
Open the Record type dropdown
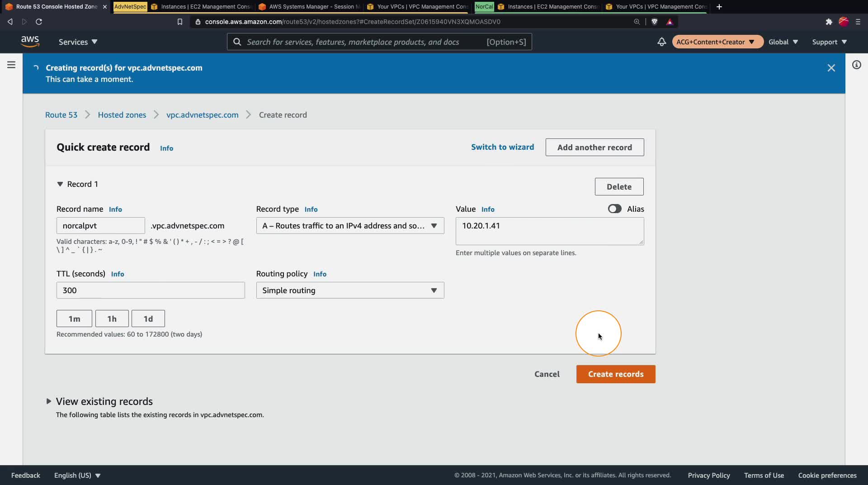(350, 226)
